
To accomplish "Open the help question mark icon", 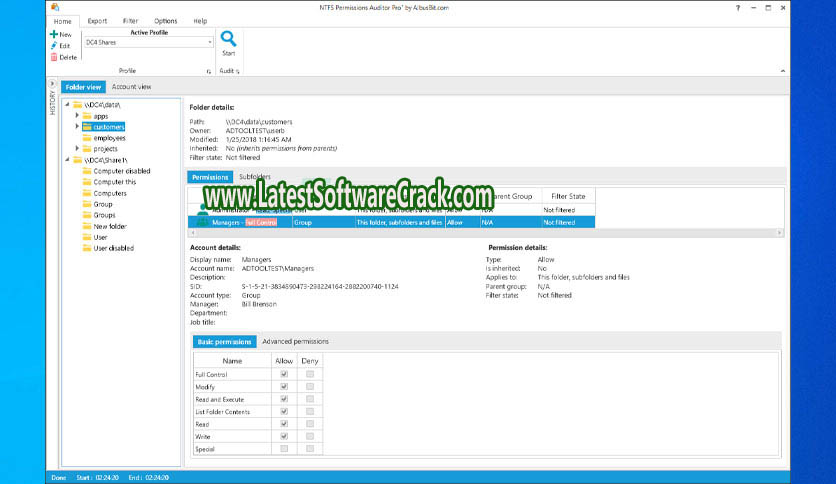I will click(738, 7).
